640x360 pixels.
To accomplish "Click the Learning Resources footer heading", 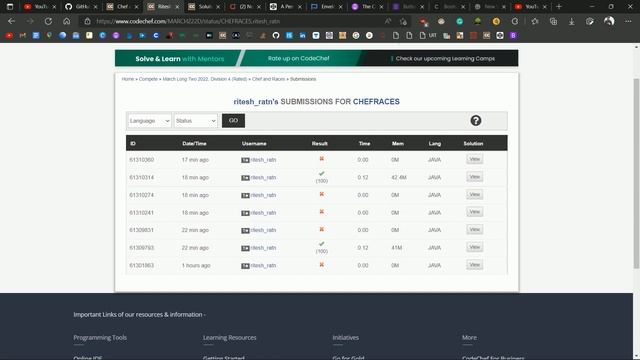I will 230,338.
